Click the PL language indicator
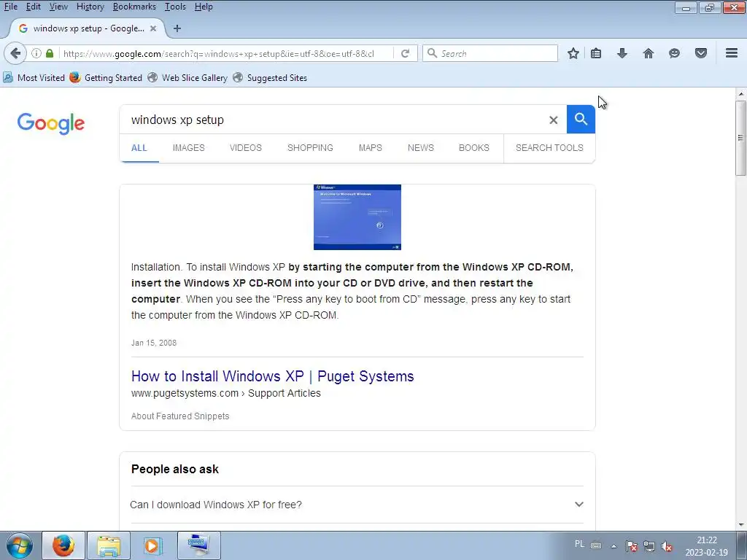Screen dimensions: 747x560 click(579, 544)
